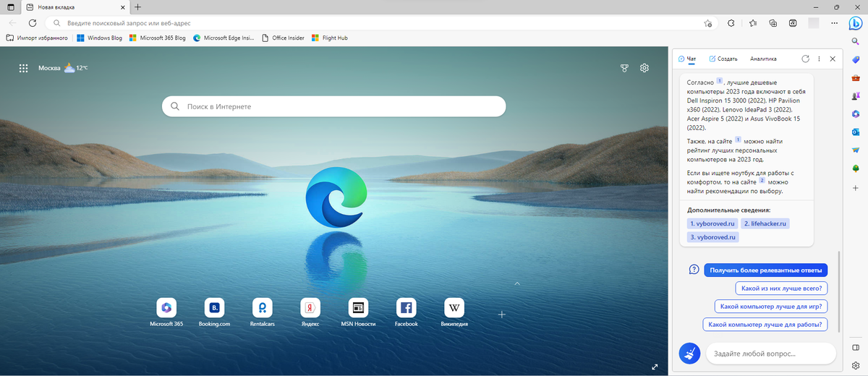
Task: Open the Browser essentials icon in the toolbar
Action: pyautogui.click(x=793, y=23)
